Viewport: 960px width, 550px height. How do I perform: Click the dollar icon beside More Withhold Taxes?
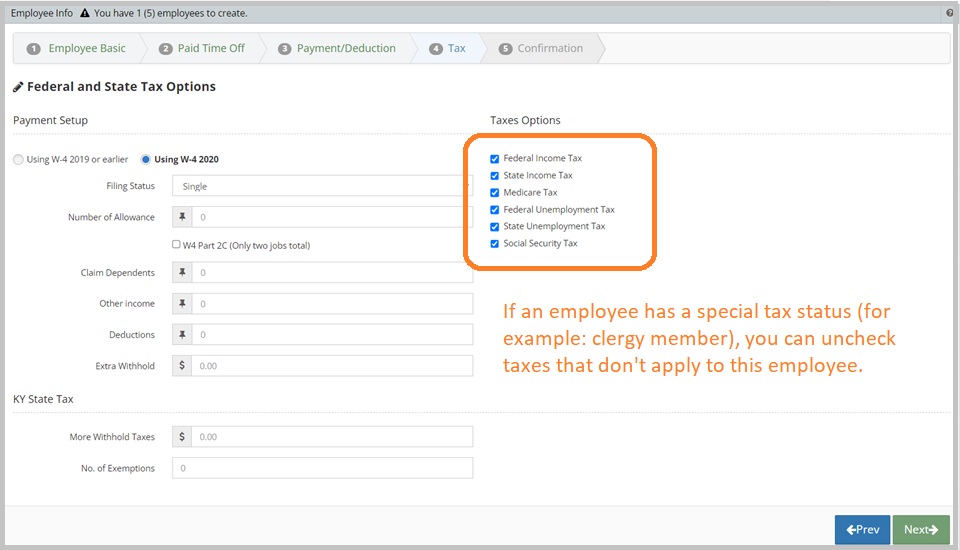click(x=182, y=437)
